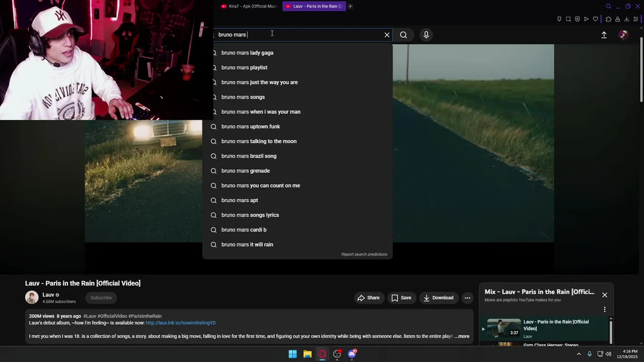Screen dimensions: 644x362
Task: Open the snapshot capture icon in address bar
Action: pyautogui.click(x=568, y=19)
